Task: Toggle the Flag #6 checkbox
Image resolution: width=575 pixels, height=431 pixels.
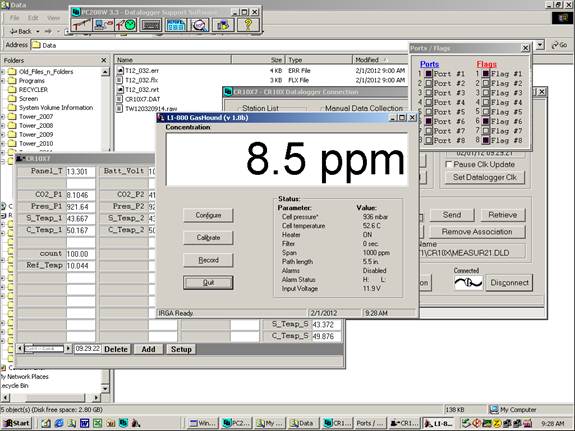Action: (486, 121)
